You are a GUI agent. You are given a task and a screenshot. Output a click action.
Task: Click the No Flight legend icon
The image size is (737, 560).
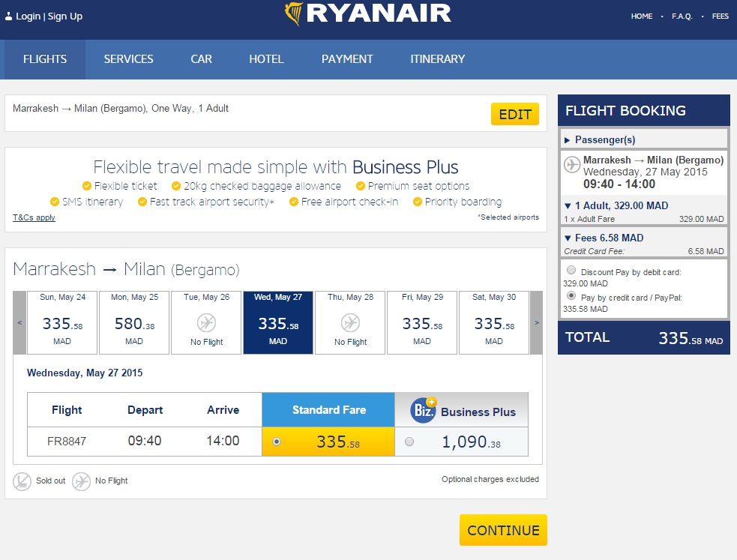tap(81, 481)
